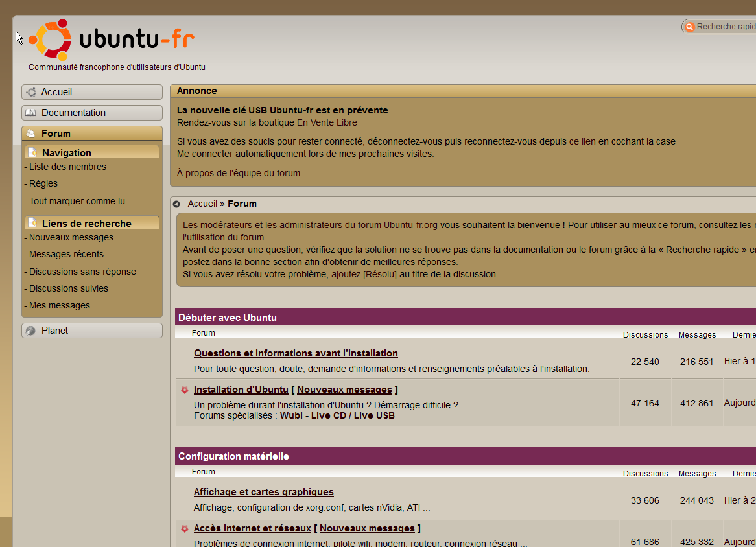The image size is (756, 547).
Task: Open the Accueil sidebar menu
Action: pos(92,92)
